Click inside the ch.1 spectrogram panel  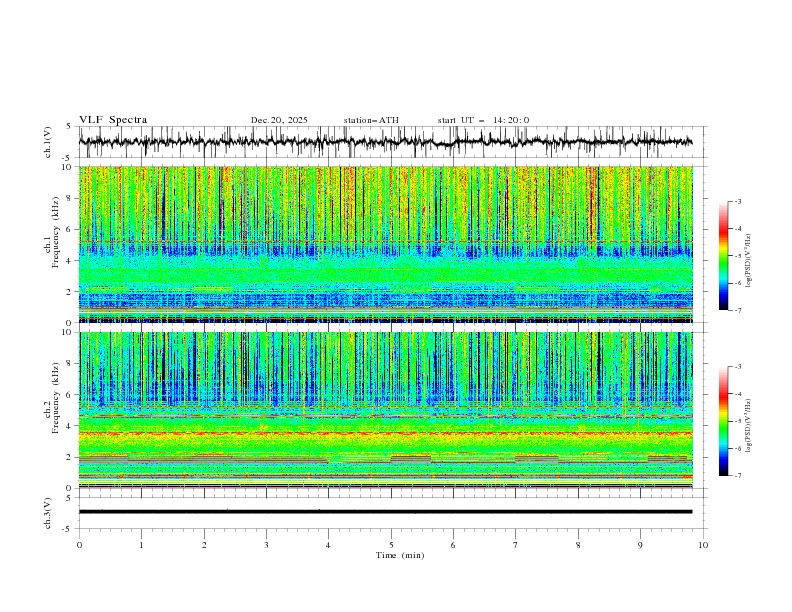pyautogui.click(x=391, y=244)
